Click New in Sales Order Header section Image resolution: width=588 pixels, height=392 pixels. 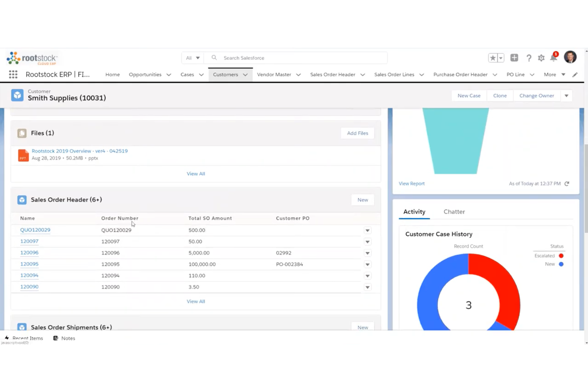[363, 200]
